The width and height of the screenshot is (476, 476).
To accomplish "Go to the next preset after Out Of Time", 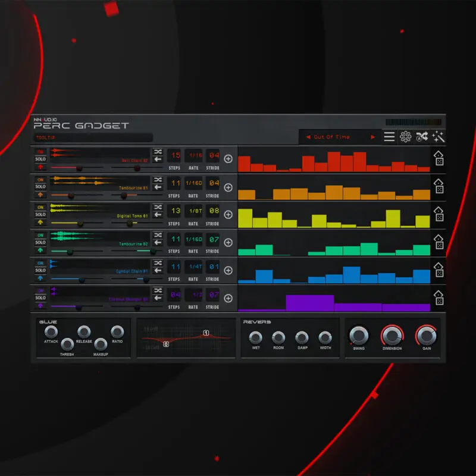I will click(373, 137).
